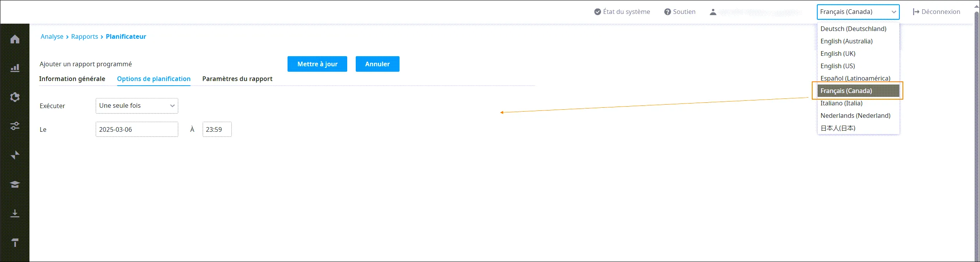Click the time field showing 23:59

217,129
